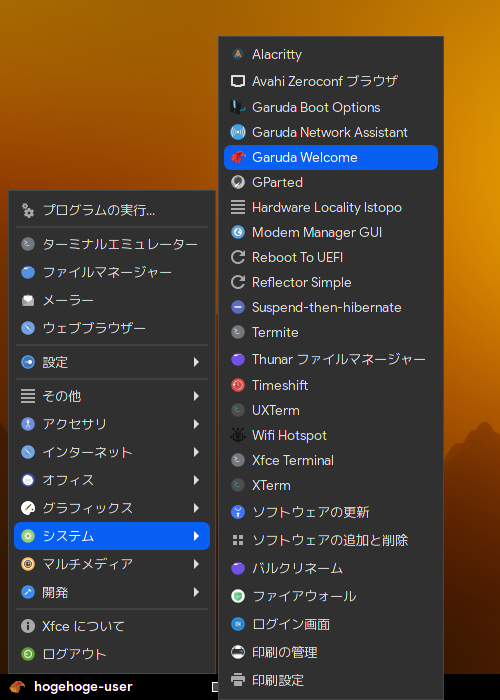
Task: Click the 印刷設定 printer icon
Action: (x=238, y=680)
